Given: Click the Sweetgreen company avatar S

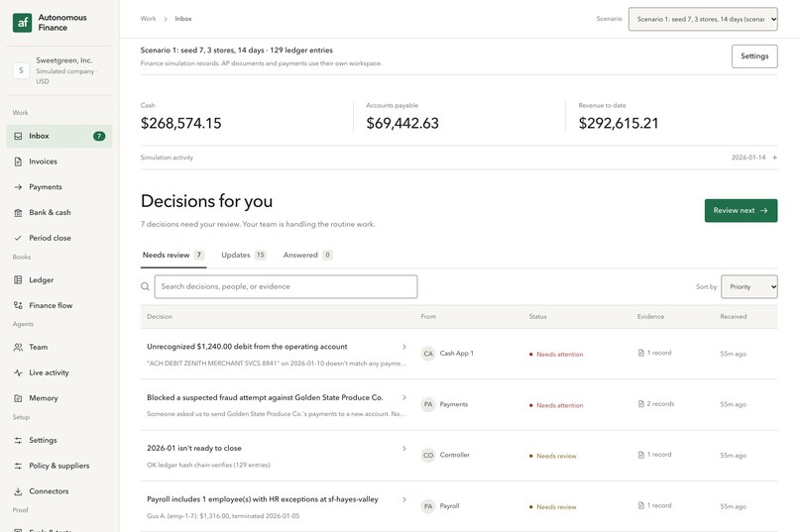Looking at the screenshot, I should (21, 70).
